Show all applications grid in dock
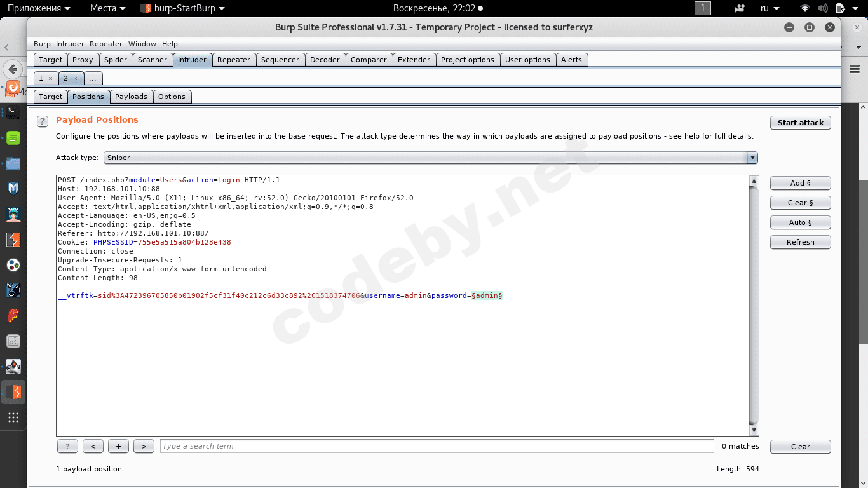 (x=13, y=417)
